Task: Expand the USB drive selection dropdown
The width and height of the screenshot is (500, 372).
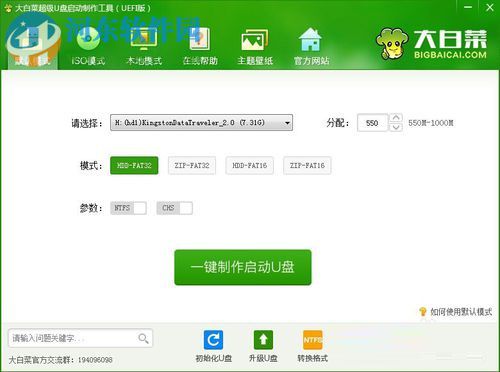Action: tap(201, 123)
